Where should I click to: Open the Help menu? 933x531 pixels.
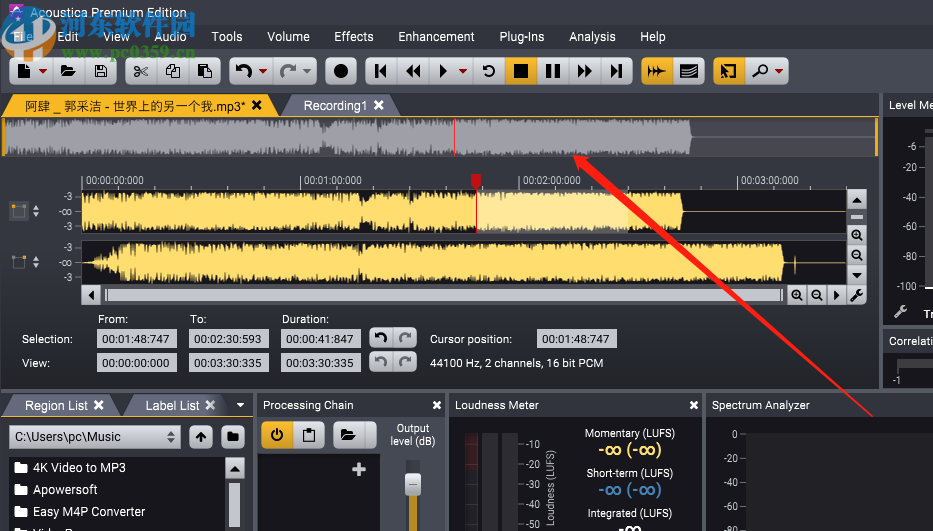pos(653,37)
